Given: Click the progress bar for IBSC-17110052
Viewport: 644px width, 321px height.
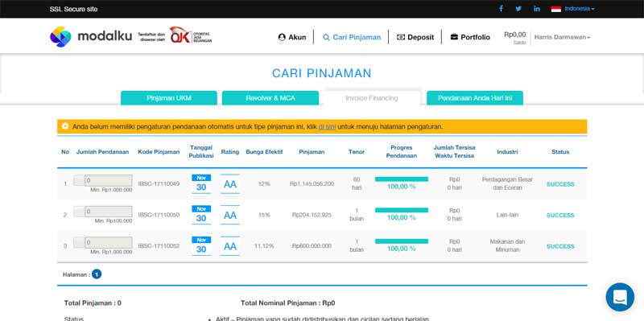Looking at the screenshot, I should pyautogui.click(x=401, y=241).
